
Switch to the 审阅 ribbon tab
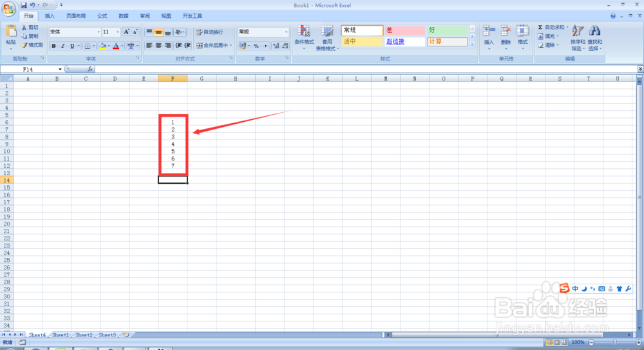pos(145,16)
